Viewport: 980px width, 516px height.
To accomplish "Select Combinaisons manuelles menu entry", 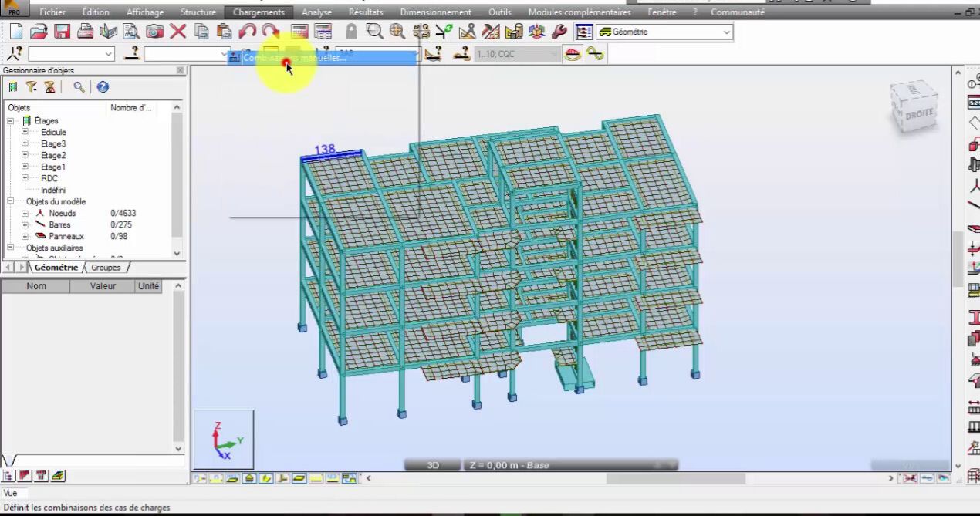I will tap(294, 58).
